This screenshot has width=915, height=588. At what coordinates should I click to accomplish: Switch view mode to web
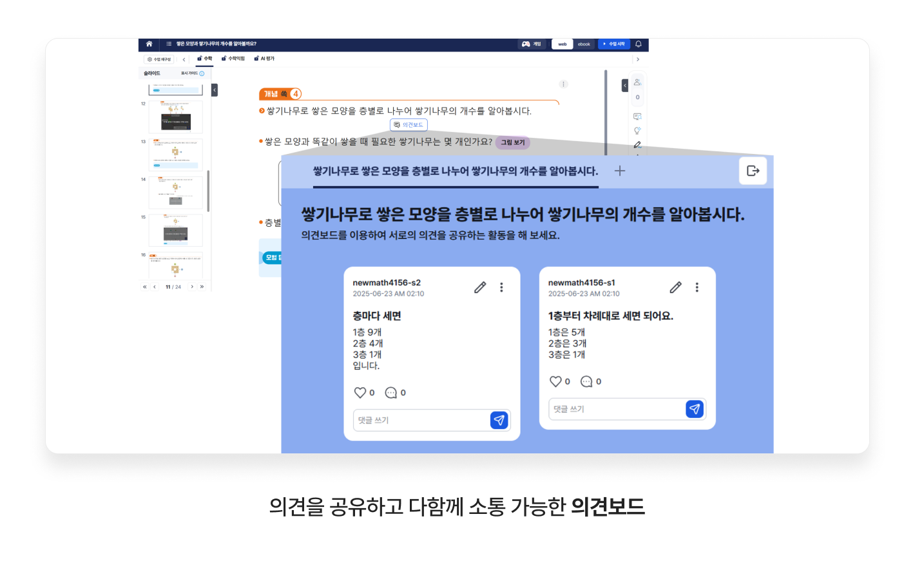point(563,44)
